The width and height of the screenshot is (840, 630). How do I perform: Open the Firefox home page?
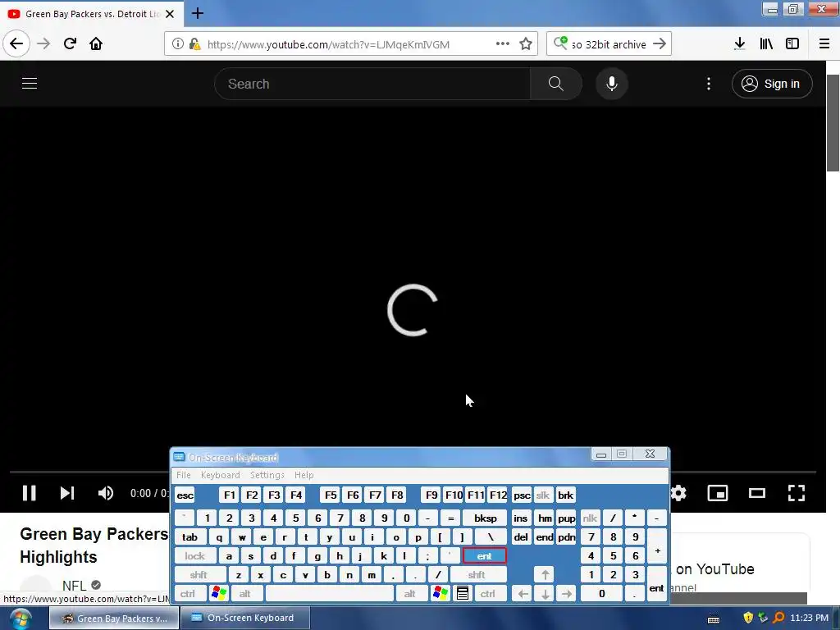tap(96, 43)
